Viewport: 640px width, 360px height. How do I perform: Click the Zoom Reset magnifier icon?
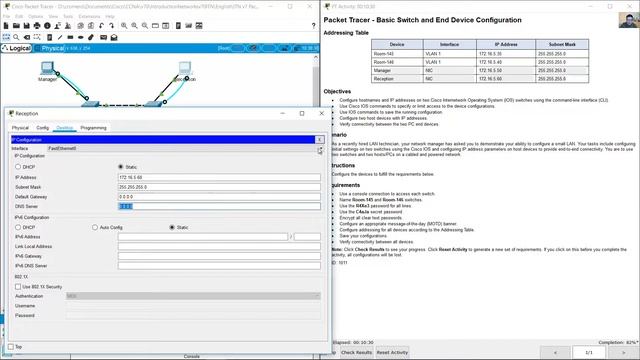(x=134, y=26)
